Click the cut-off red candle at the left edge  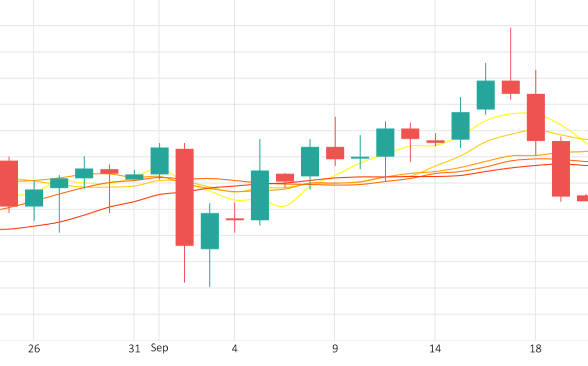click(x=8, y=183)
